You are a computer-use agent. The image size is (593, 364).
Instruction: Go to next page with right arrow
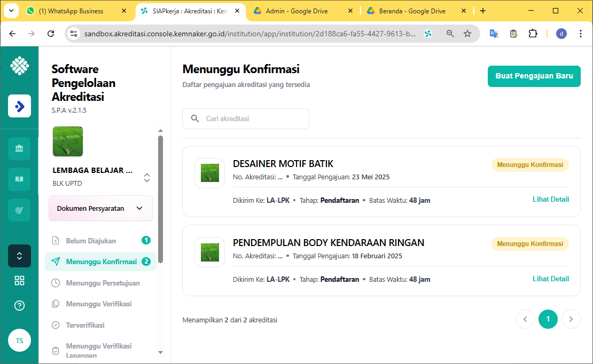pos(571,319)
